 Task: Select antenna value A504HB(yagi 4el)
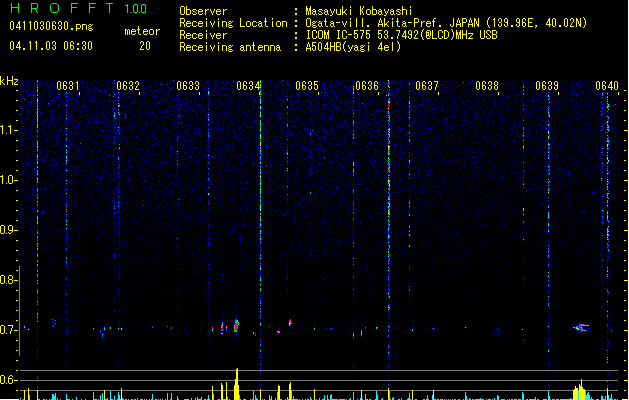pyautogui.click(x=353, y=47)
